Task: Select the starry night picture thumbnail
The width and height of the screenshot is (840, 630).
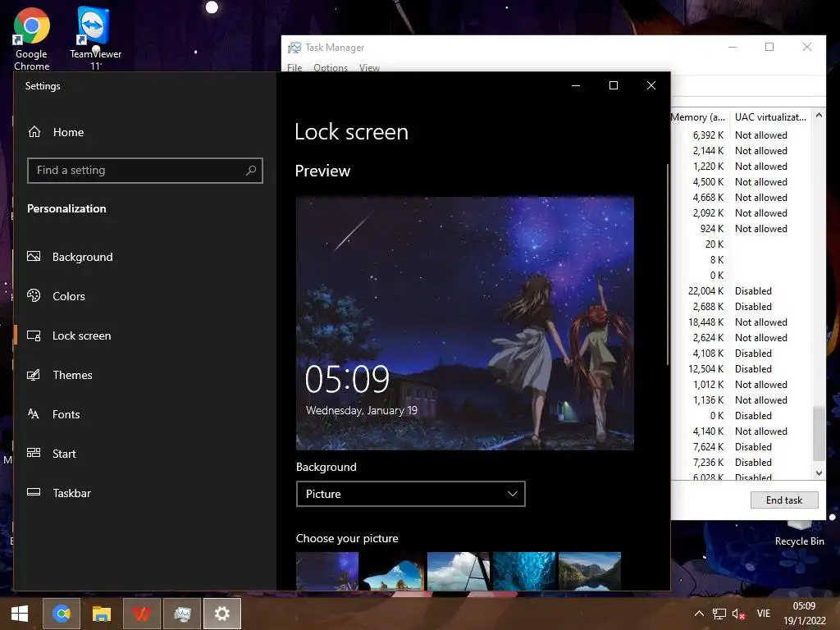Action: [x=327, y=571]
